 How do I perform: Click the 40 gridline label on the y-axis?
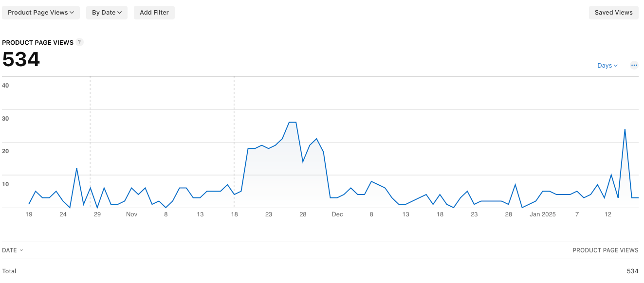[x=5, y=85]
